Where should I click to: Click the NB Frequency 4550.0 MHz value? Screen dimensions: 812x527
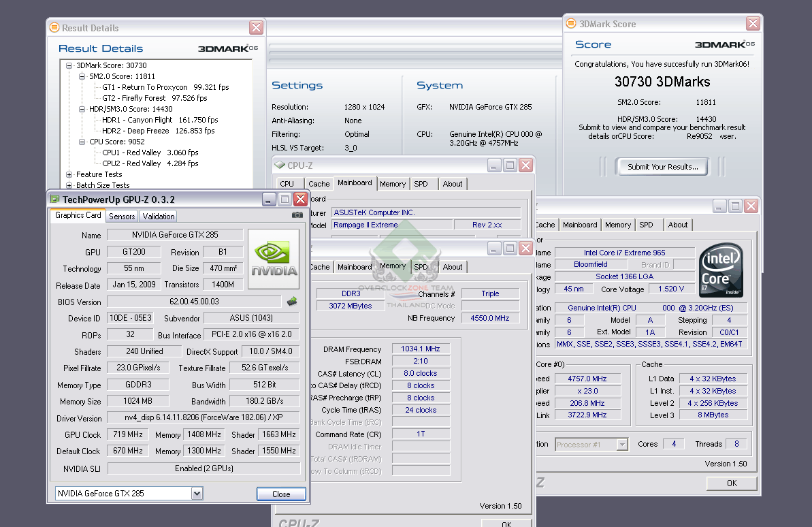(x=490, y=318)
